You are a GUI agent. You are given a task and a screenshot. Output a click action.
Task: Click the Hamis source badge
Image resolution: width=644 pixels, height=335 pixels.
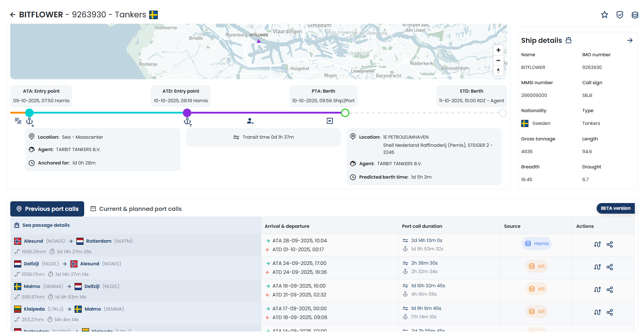(536, 244)
